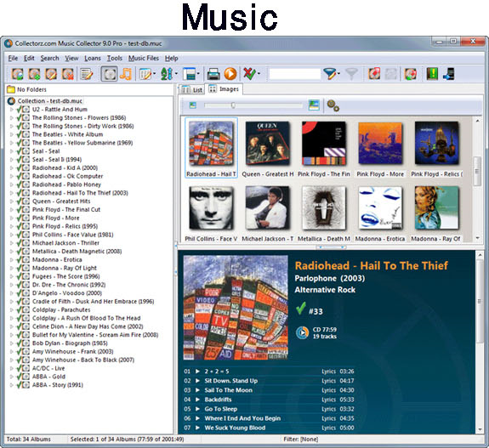Toggle the Track view music note icon
489x448 pixels.
126,74
